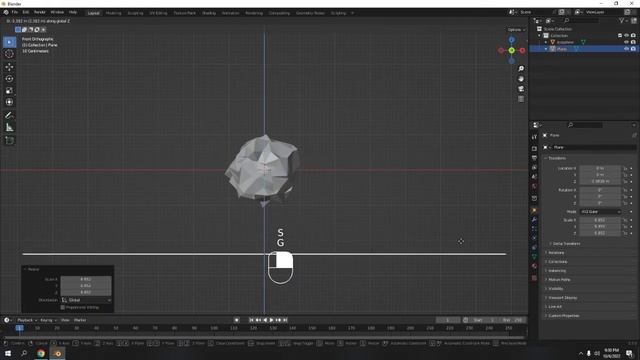Click the pan view hand icon

[521, 79]
